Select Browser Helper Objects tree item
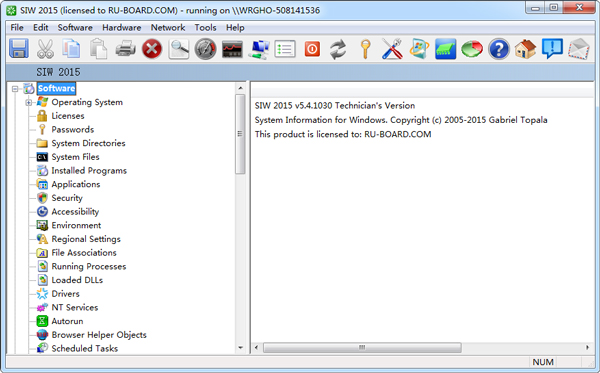Image resolution: width=600 pixels, height=373 pixels. [x=99, y=335]
